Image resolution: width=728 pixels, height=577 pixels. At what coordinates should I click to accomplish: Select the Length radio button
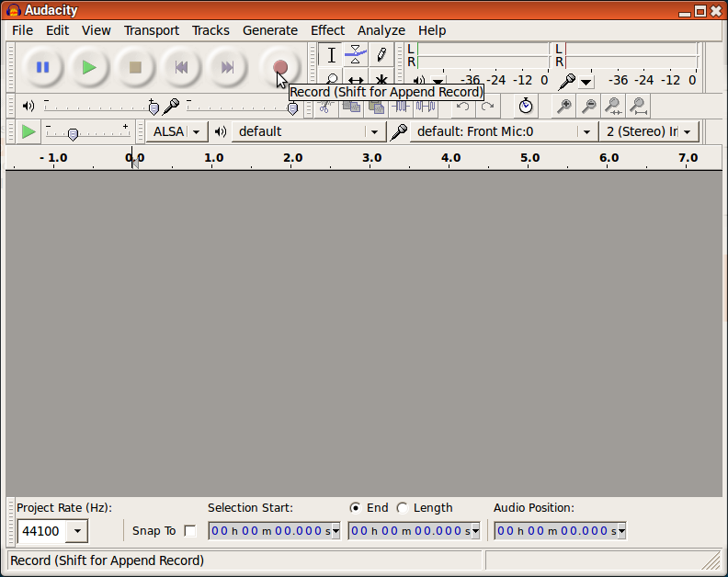(402, 508)
